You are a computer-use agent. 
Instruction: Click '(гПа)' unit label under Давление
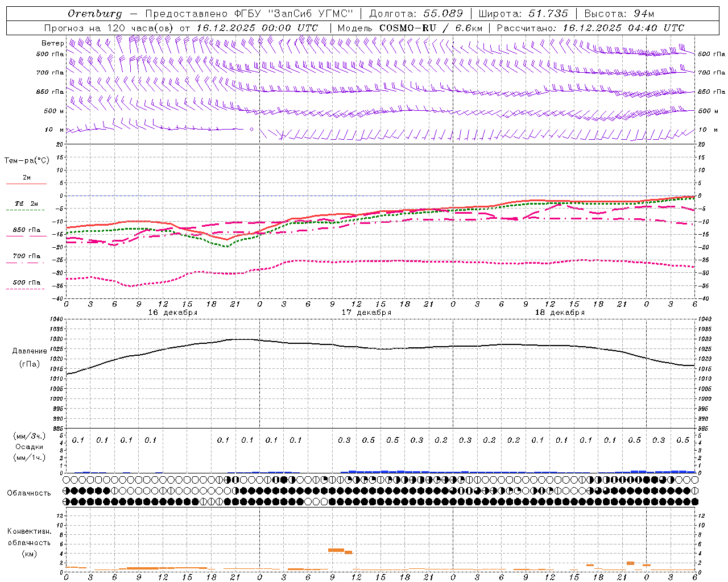click(30, 364)
